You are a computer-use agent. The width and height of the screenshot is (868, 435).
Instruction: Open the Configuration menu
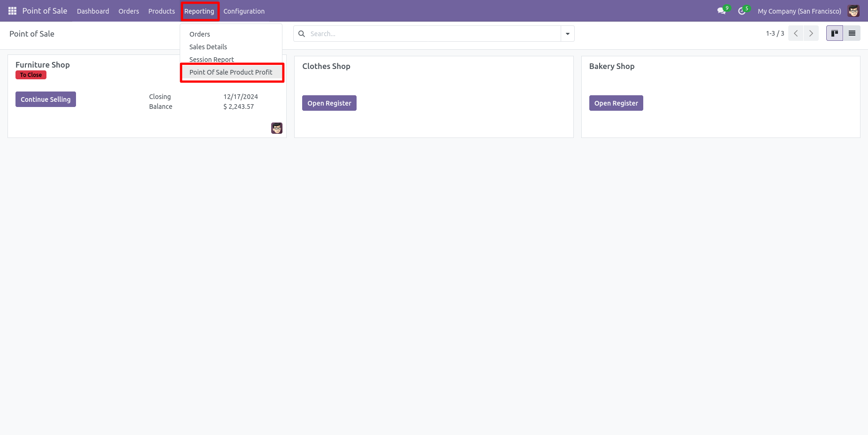244,11
